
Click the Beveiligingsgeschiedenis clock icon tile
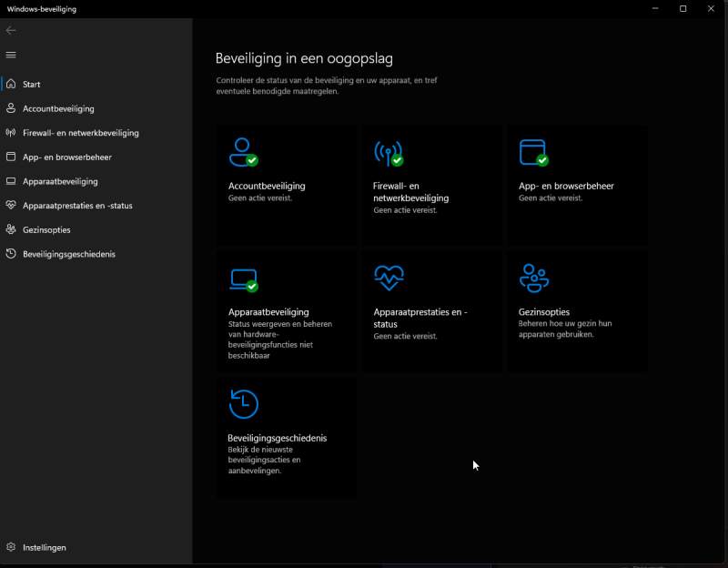244,404
